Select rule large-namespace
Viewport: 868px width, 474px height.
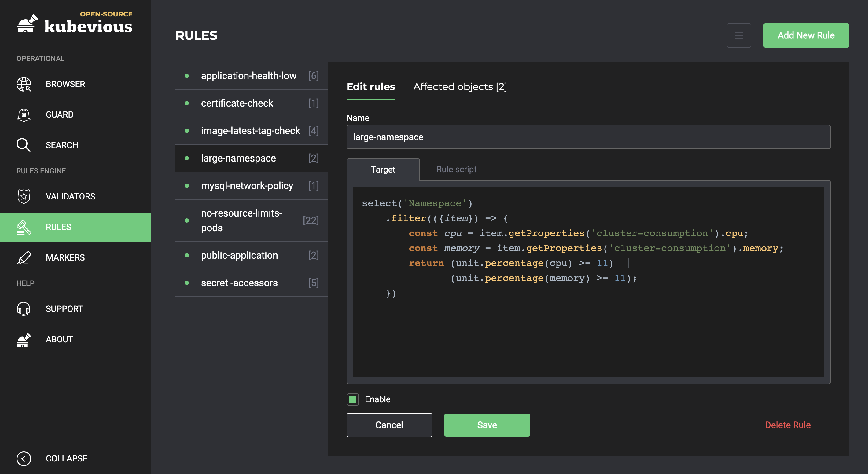pyautogui.click(x=252, y=158)
